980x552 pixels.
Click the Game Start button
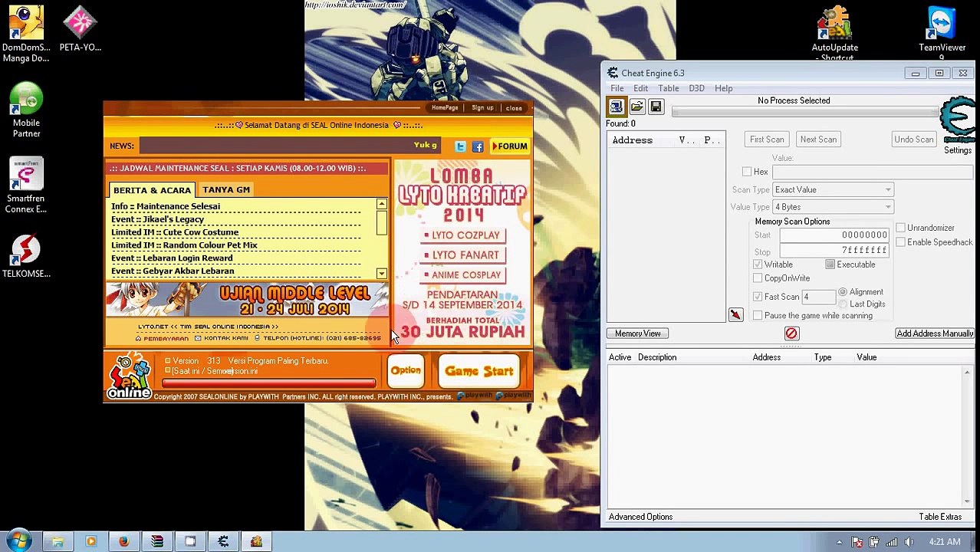coord(479,371)
